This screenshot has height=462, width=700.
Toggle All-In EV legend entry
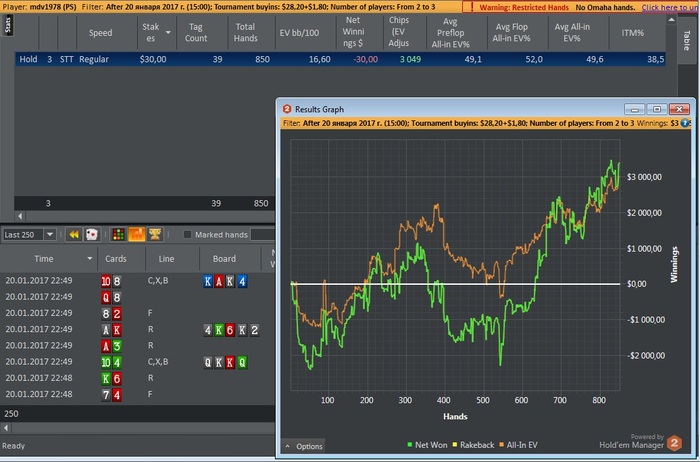[x=518, y=445]
